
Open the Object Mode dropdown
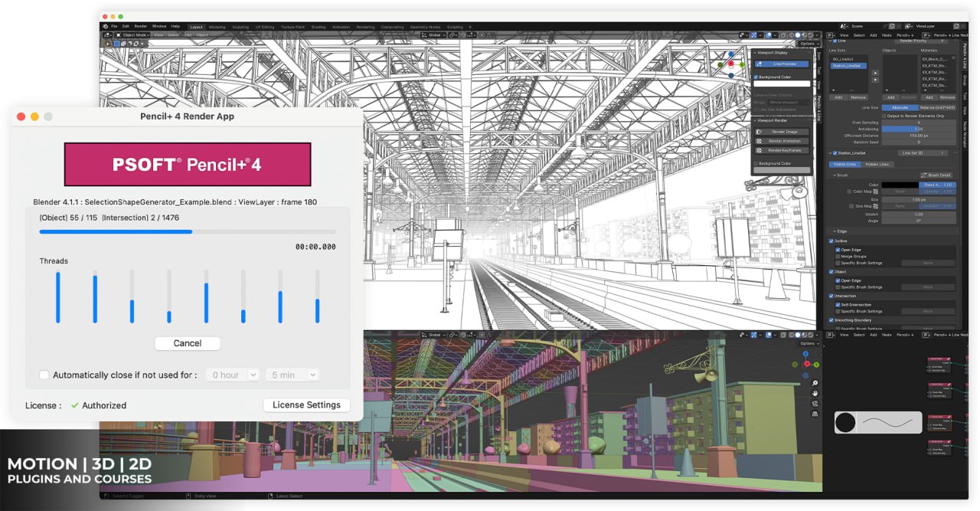click(132, 34)
